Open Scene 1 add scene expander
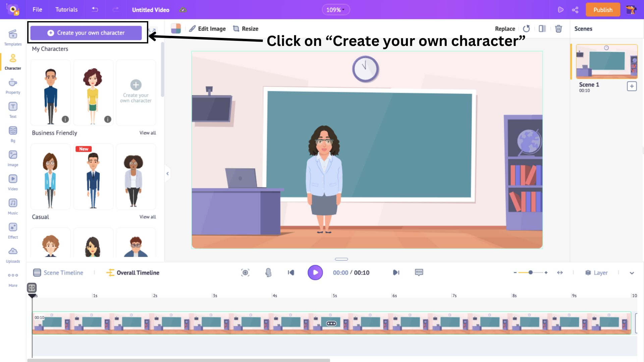 (632, 86)
